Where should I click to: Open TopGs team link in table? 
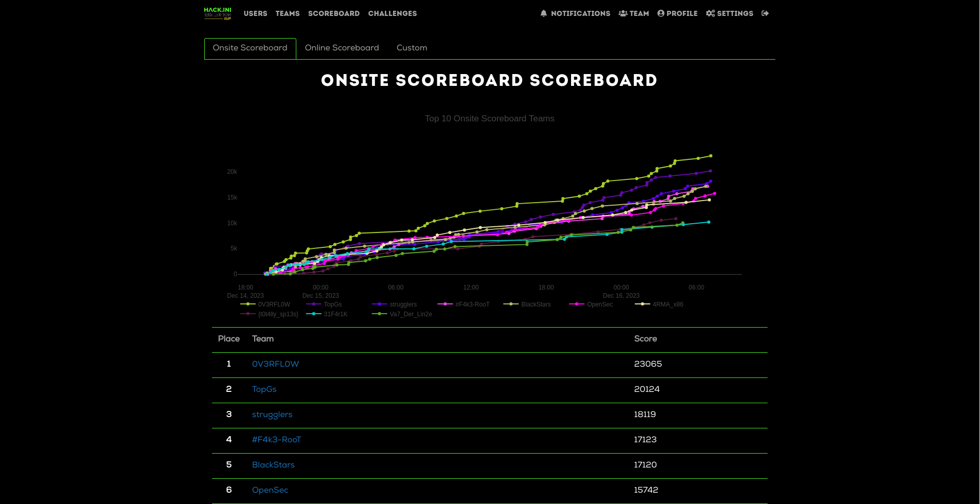[x=264, y=389]
